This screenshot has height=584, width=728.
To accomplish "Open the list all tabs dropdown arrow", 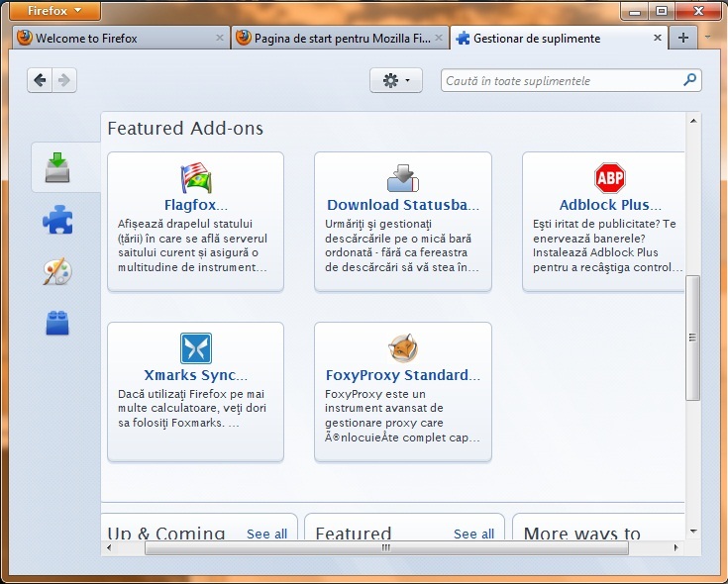I will point(707,37).
